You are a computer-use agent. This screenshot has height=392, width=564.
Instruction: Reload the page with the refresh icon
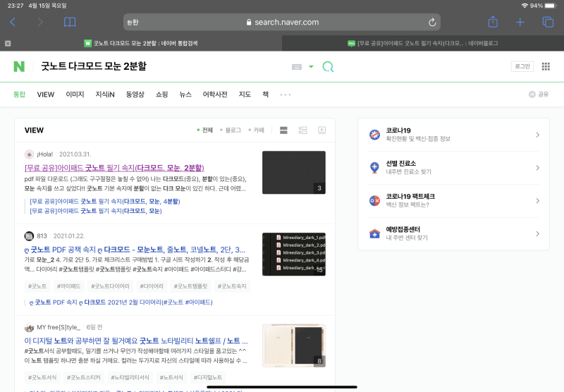[432, 23]
